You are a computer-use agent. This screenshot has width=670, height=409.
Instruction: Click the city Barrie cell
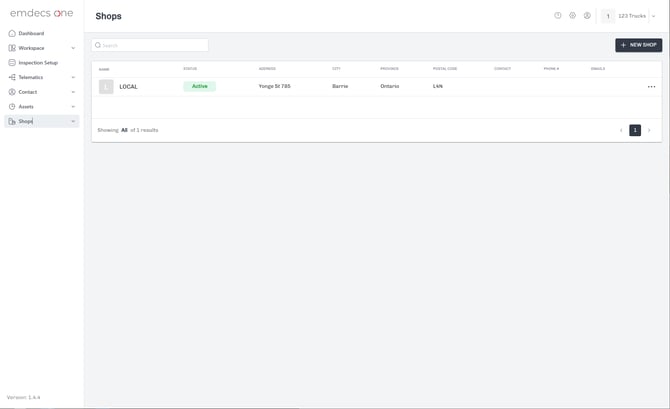pyautogui.click(x=340, y=86)
